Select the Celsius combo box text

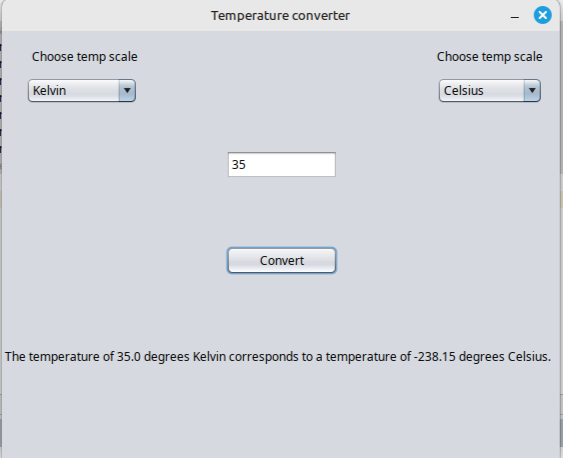(x=464, y=90)
